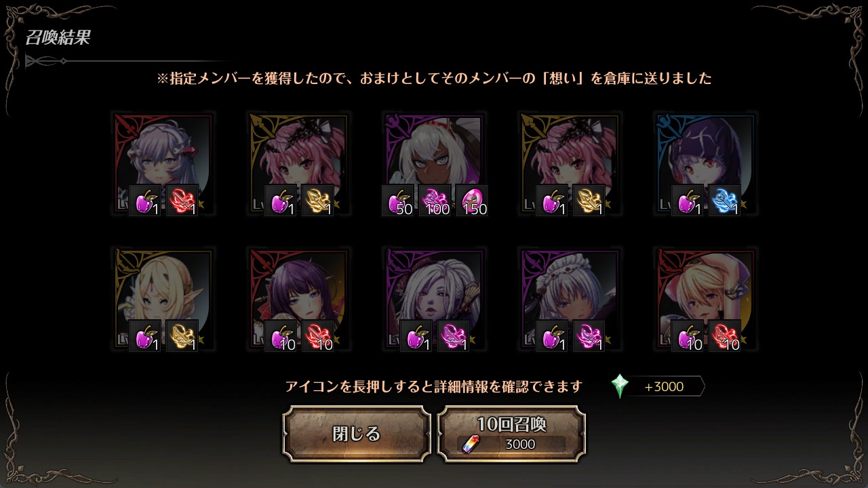Tap the silver-haired maid character portrait
The image size is (868, 488).
pyautogui.click(x=570, y=300)
